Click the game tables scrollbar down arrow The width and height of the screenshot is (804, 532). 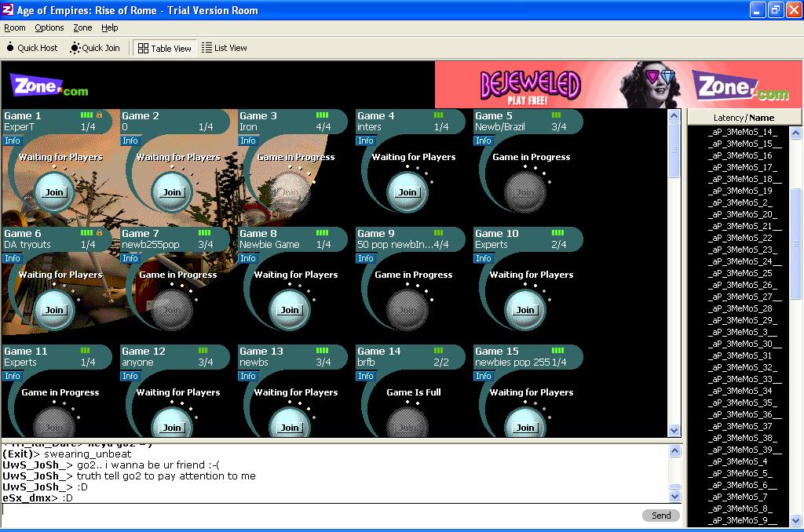674,431
